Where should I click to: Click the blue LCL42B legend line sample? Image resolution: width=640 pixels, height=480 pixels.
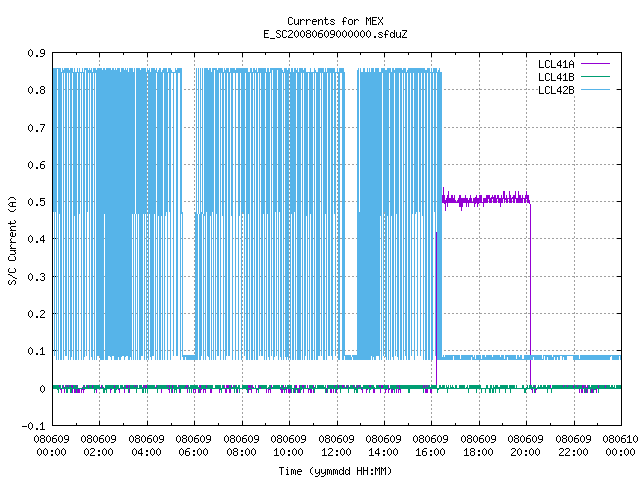595,90
